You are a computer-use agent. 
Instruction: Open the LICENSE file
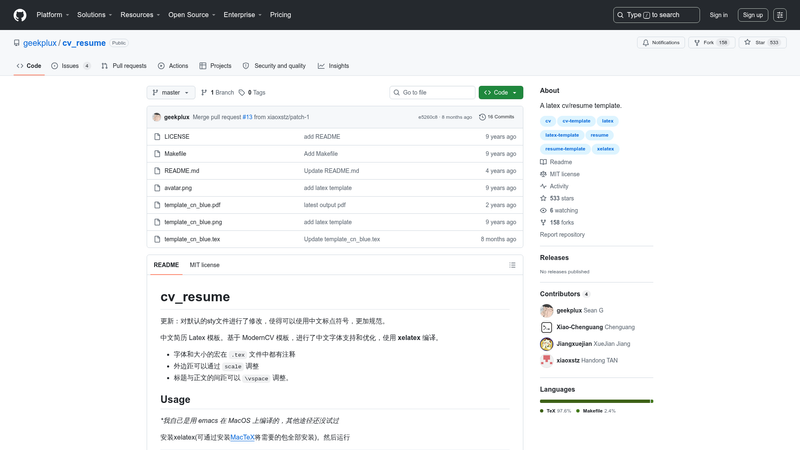click(177, 137)
